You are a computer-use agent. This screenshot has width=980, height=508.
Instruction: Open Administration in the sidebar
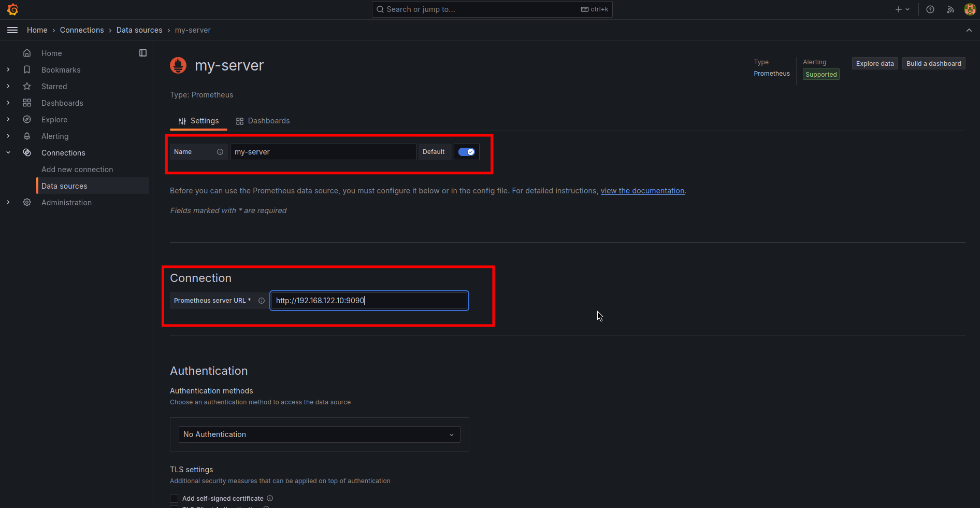click(x=66, y=203)
